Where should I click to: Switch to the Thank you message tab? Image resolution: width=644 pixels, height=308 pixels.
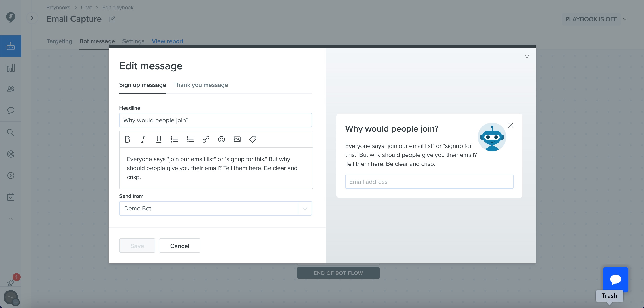200,85
